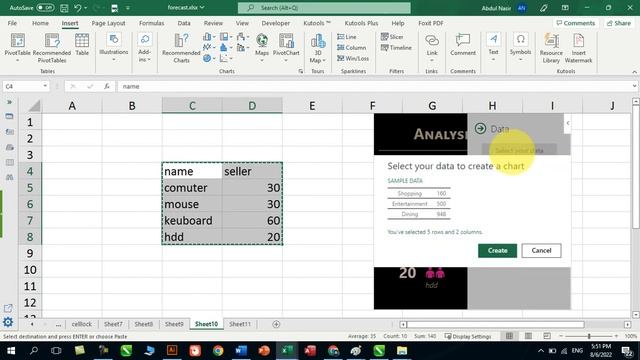Switch to Page Layout view in status bar
Image resolution: width=640 pixels, height=360 pixels.
[x=528, y=336]
